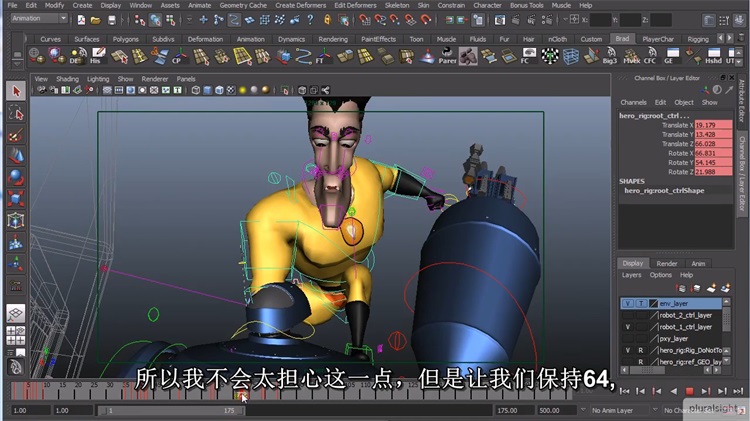This screenshot has height=421, width=750.
Task: Open the viewport Panels menu
Action: click(186, 79)
